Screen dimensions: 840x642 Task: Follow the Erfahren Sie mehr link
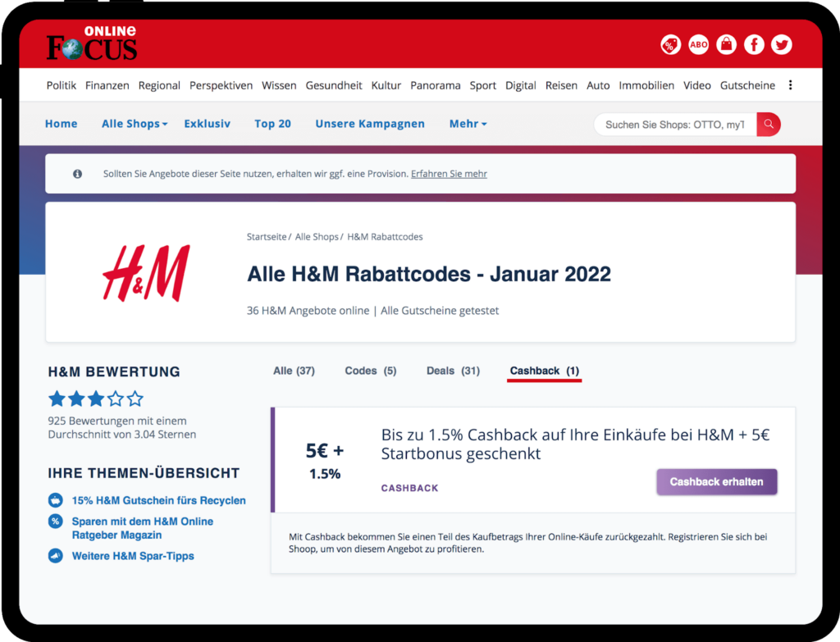449,174
